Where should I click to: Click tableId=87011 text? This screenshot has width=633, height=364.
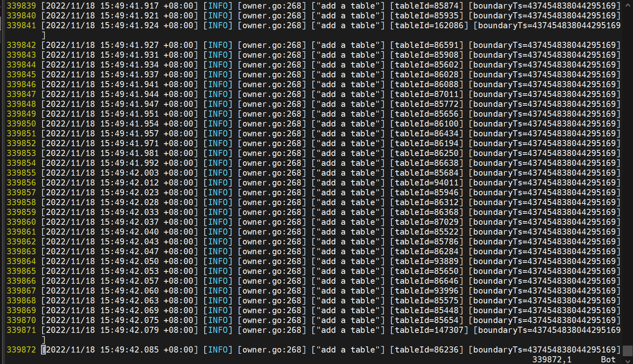pyautogui.click(x=427, y=94)
